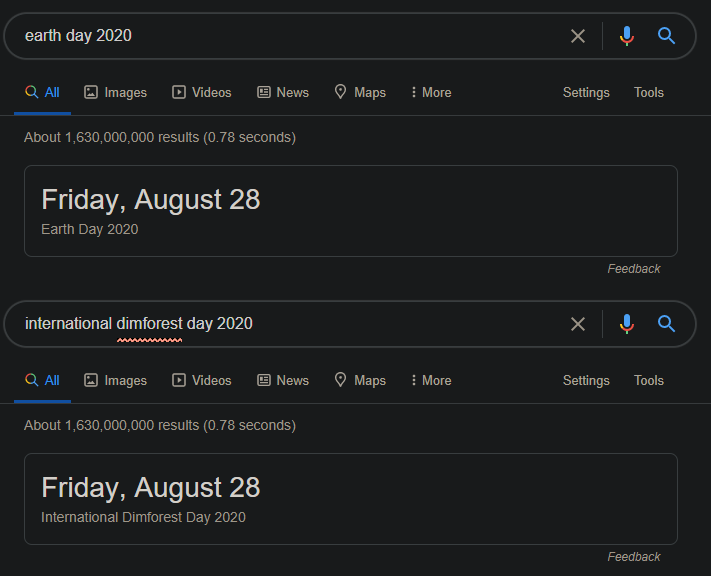Click 'Friday, August 28' heading above International Dimforest Day
This screenshot has width=711, height=576.
151,488
